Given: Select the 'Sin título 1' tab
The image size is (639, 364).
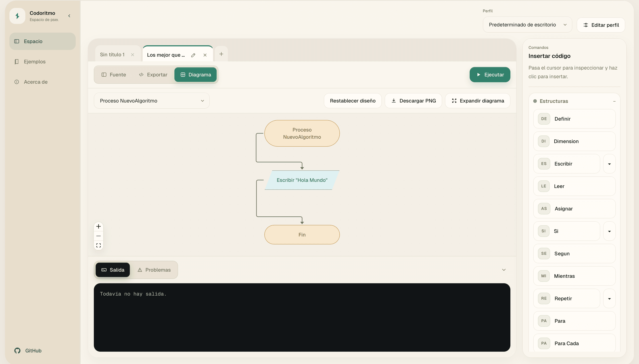Looking at the screenshot, I should pyautogui.click(x=112, y=55).
